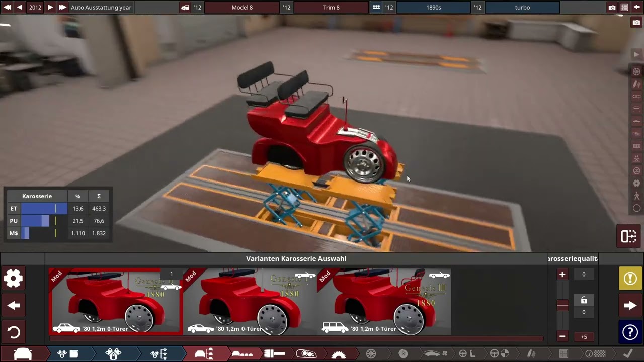Click the back arrow in top-right corner
The width and height of the screenshot is (644, 362).
636,8
